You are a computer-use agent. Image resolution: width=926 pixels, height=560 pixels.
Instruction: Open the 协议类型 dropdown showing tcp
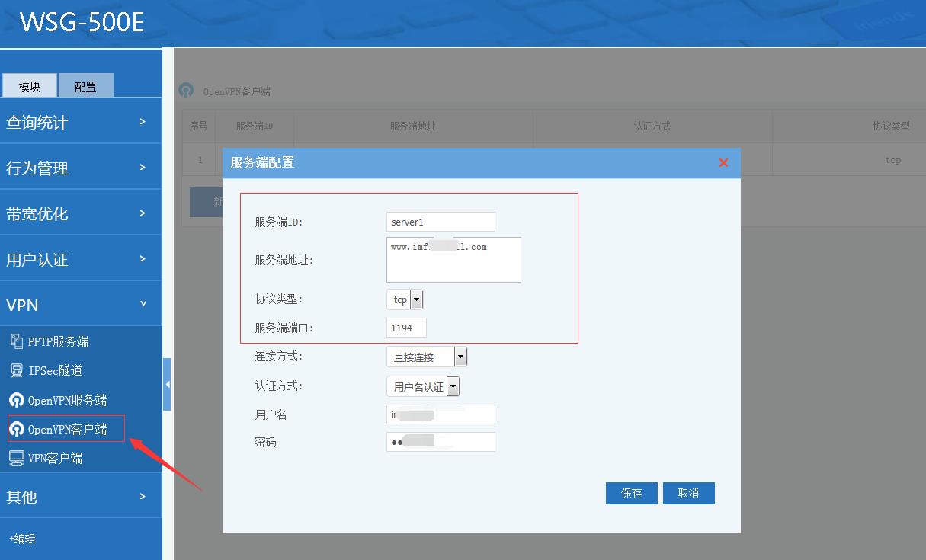click(x=417, y=299)
